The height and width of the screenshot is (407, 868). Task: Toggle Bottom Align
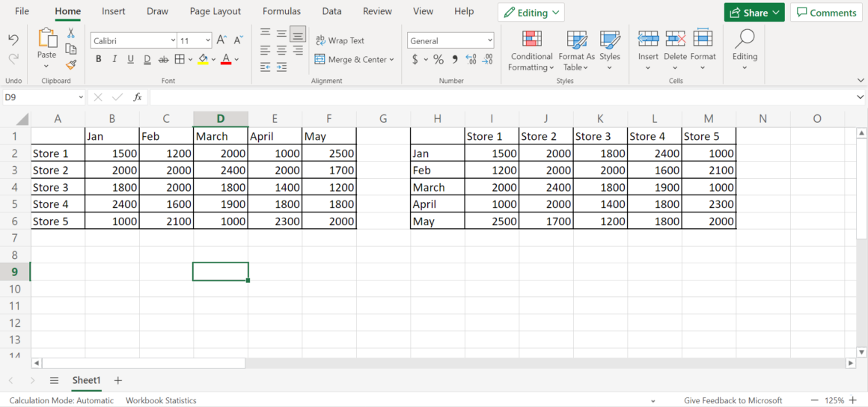pos(298,34)
